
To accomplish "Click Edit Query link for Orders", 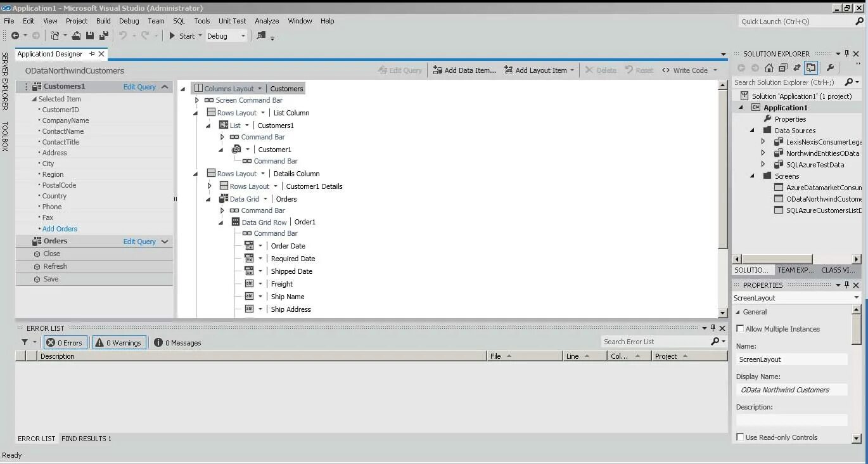I will tap(139, 242).
